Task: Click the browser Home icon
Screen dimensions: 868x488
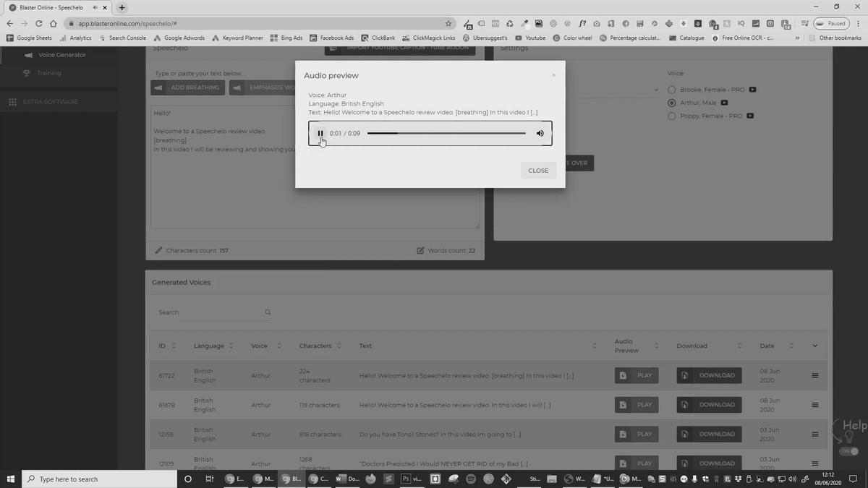Action: [53, 23]
